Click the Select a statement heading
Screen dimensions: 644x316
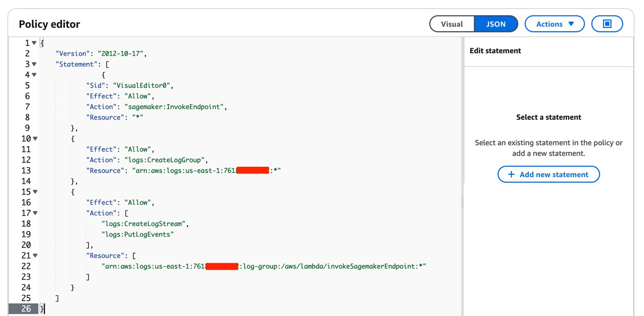pyautogui.click(x=549, y=117)
